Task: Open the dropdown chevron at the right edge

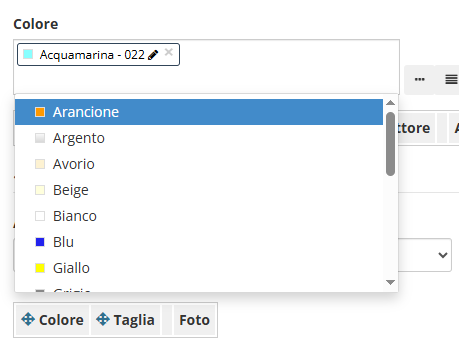Action: (x=443, y=255)
